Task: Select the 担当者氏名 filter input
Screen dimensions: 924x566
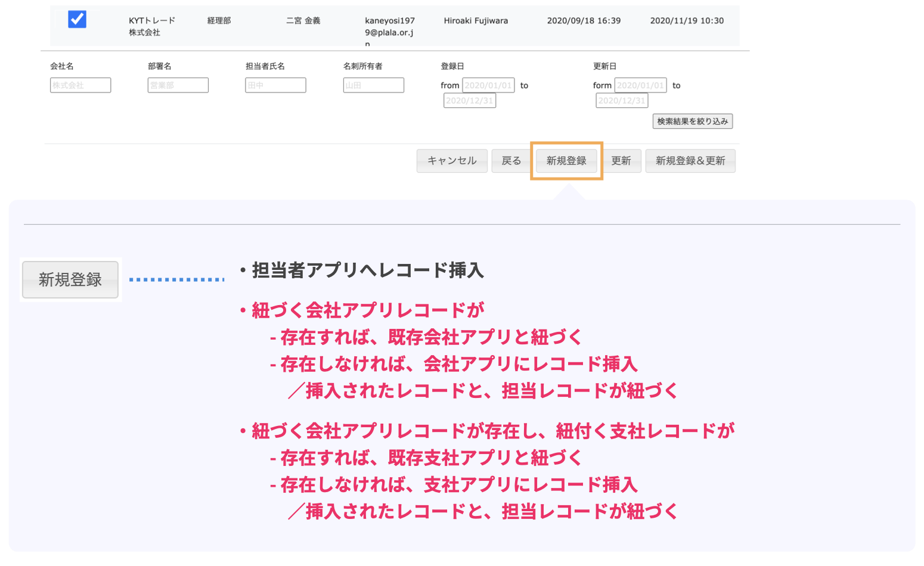Action: [x=275, y=85]
